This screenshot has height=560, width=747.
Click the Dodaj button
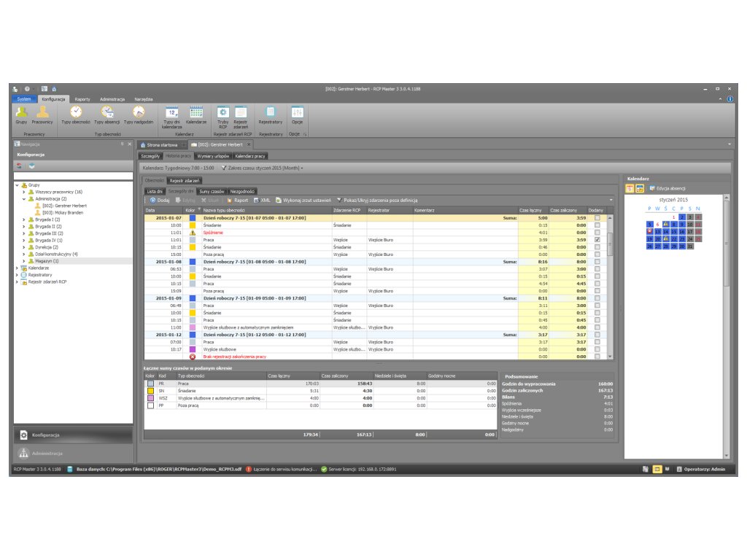pyautogui.click(x=159, y=200)
